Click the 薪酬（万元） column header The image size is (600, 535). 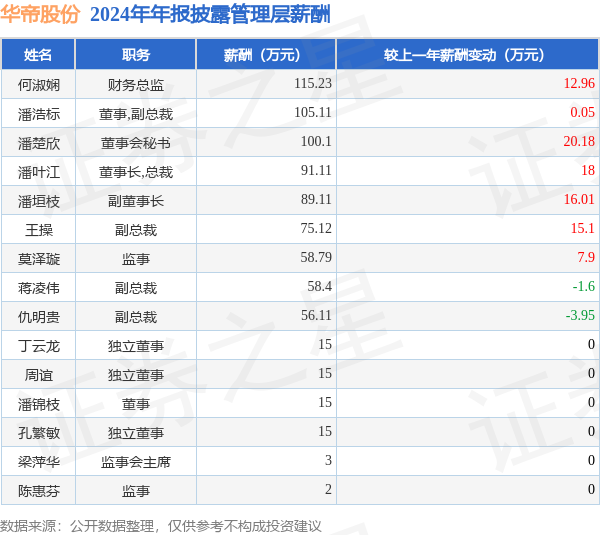(266, 55)
